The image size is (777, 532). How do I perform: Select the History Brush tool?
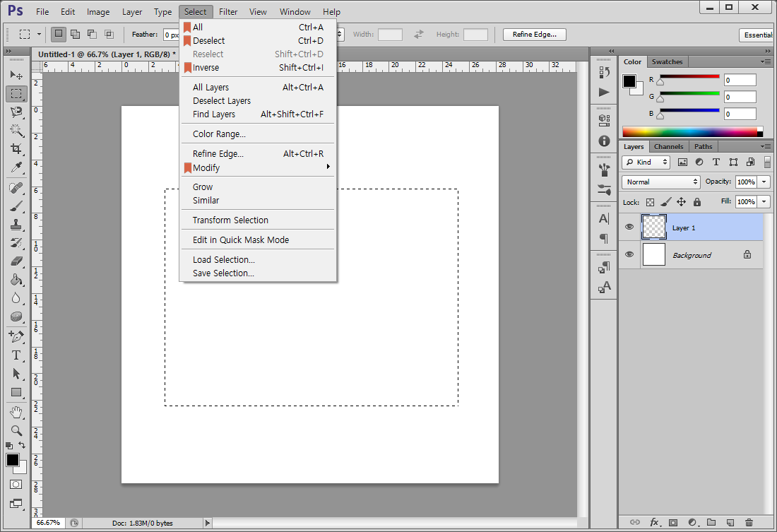[16, 243]
